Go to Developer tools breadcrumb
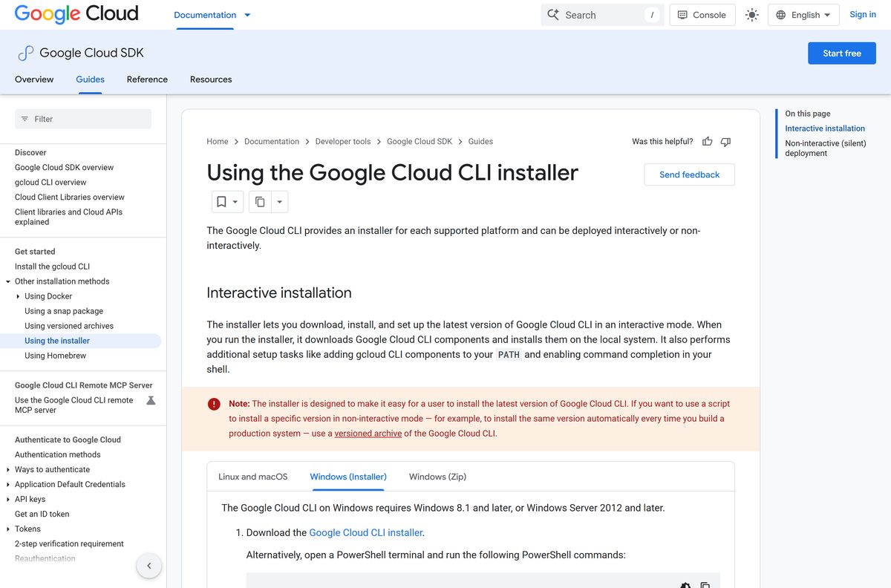This screenshot has height=588, width=891. pos(343,141)
